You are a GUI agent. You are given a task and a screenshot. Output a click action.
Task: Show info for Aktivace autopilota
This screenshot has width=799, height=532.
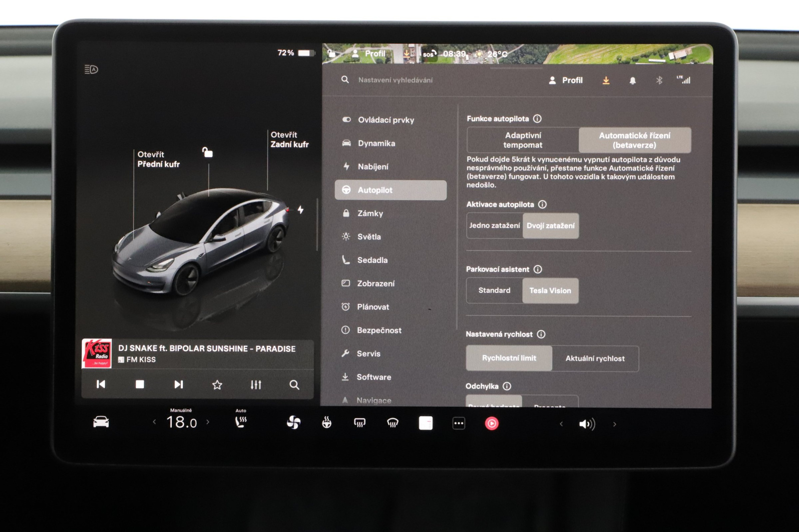click(x=542, y=205)
